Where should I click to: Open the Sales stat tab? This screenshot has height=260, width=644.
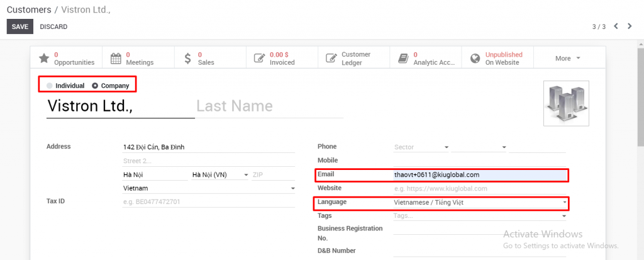tap(210, 59)
